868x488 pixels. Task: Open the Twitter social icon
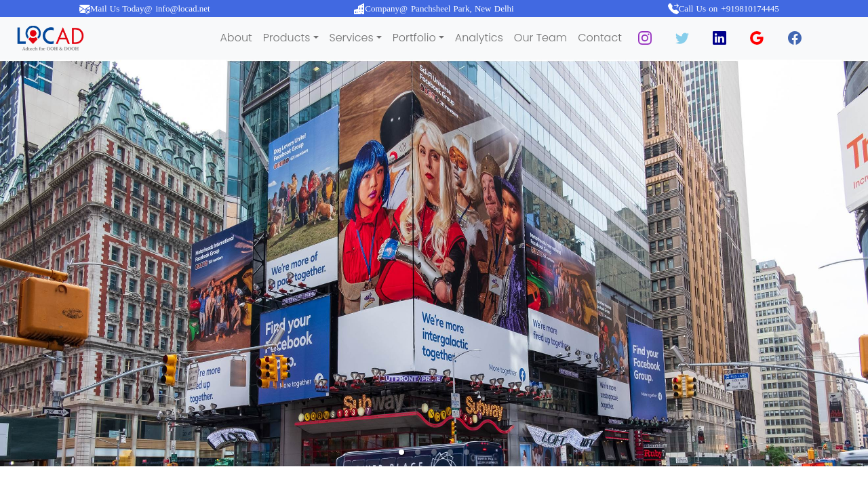682,38
